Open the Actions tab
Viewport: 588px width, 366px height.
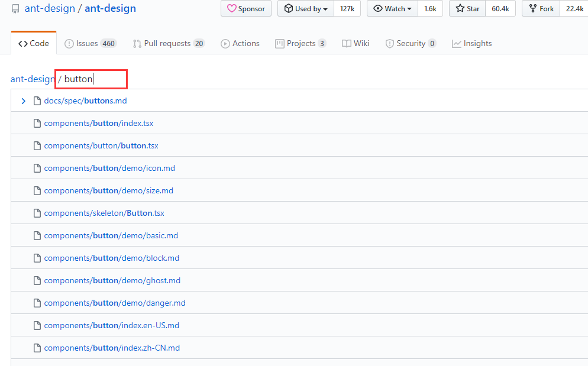[x=240, y=44]
